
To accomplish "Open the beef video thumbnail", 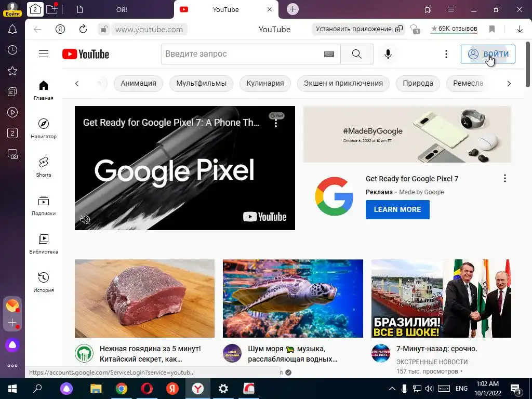I will (x=144, y=299).
